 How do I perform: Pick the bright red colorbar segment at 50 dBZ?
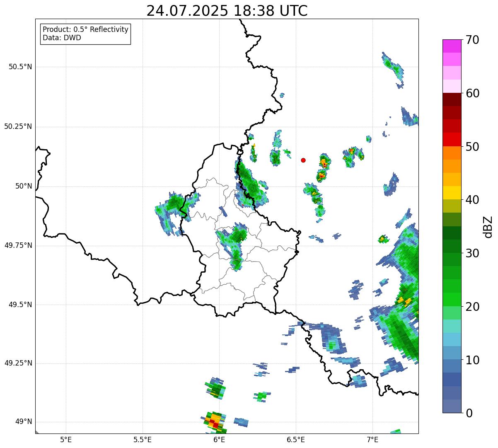[x=452, y=140]
